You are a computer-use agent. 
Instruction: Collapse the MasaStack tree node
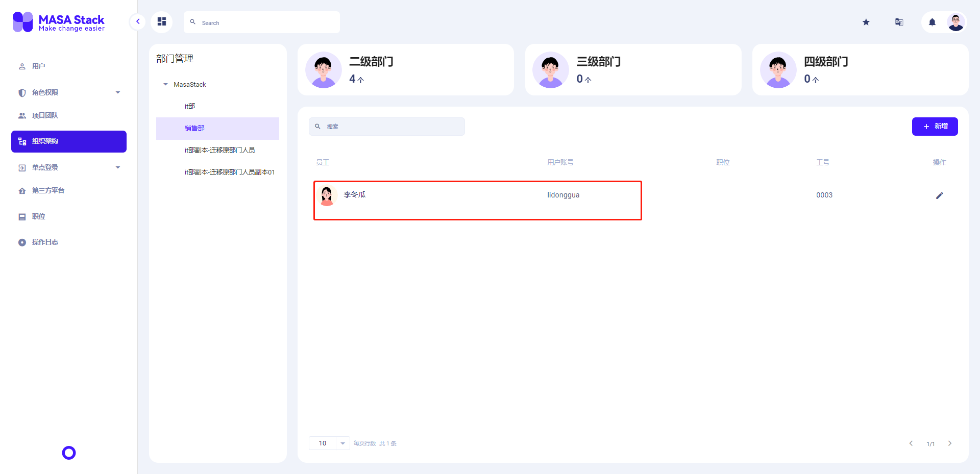[165, 84]
